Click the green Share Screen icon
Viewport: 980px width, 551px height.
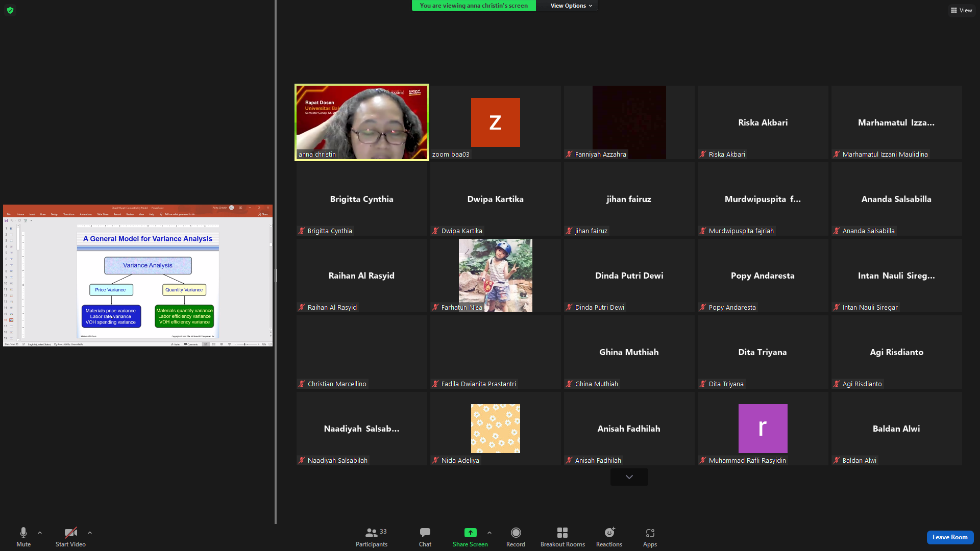coord(470,533)
